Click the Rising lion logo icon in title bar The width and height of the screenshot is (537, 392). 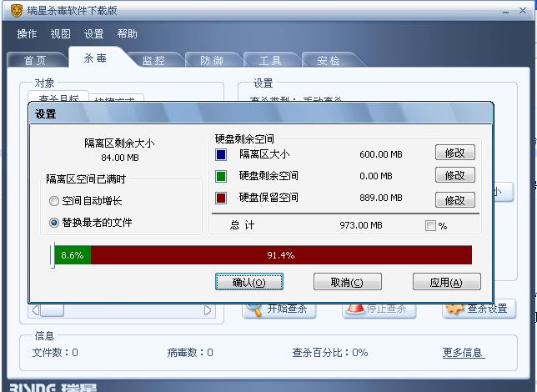pos(16,10)
